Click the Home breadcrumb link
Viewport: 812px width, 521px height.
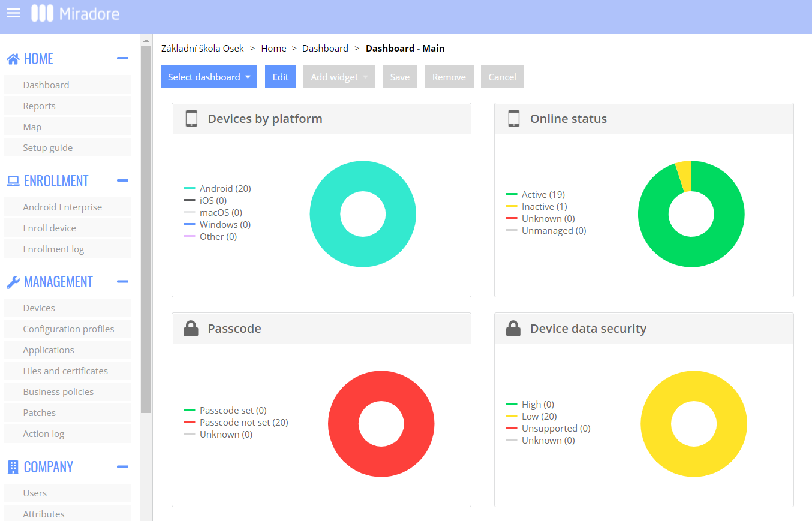pyautogui.click(x=273, y=49)
